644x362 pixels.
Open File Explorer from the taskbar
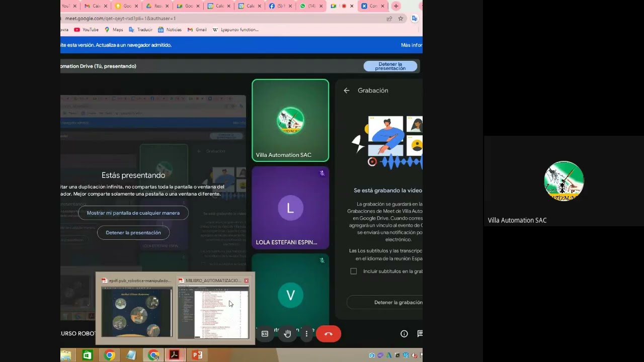(66, 355)
